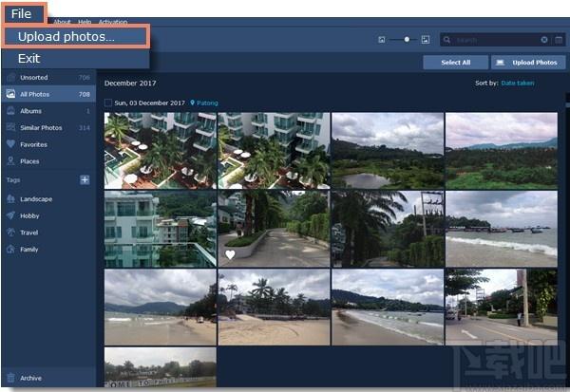
Task: Click the small thumbnail size icon
Action: click(x=381, y=40)
